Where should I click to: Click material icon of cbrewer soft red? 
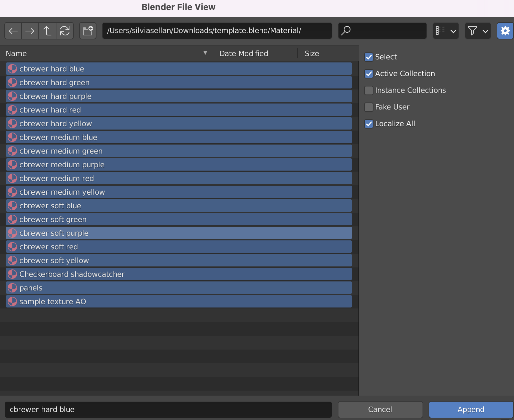[x=12, y=247]
